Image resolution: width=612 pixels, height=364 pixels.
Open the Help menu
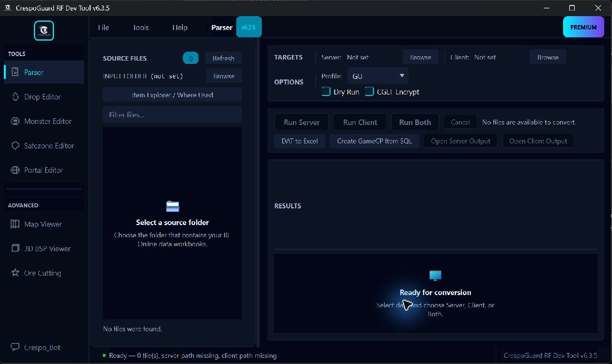180,27
